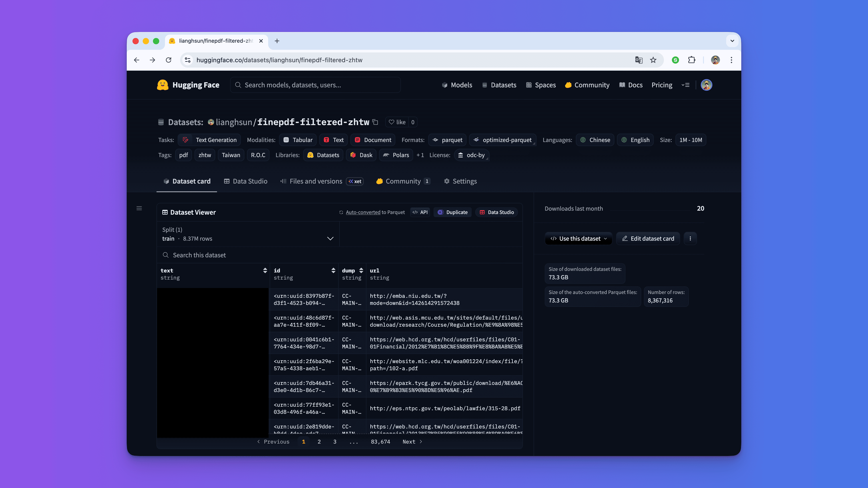
Task: Like the dataset with the heart button
Action: click(x=397, y=122)
